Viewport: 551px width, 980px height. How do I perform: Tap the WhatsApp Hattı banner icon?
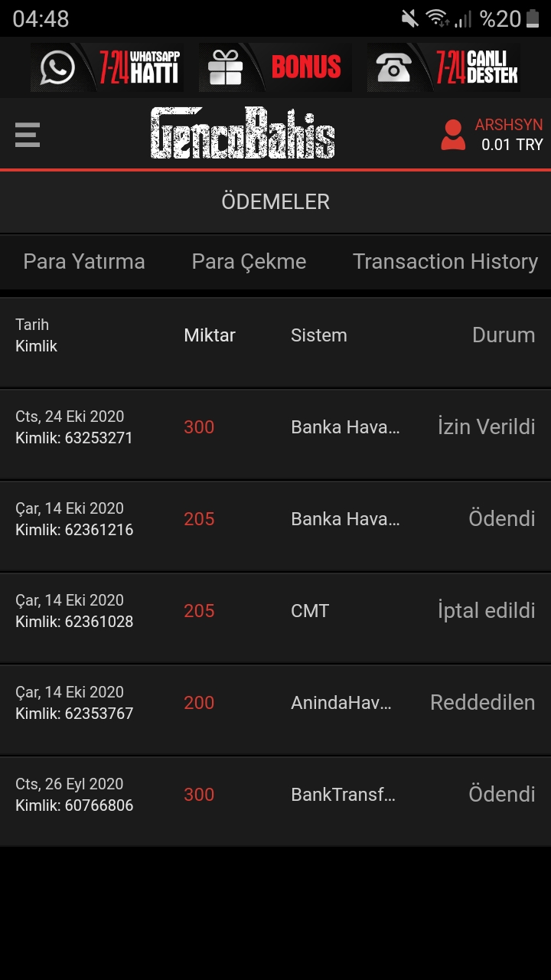(x=107, y=67)
